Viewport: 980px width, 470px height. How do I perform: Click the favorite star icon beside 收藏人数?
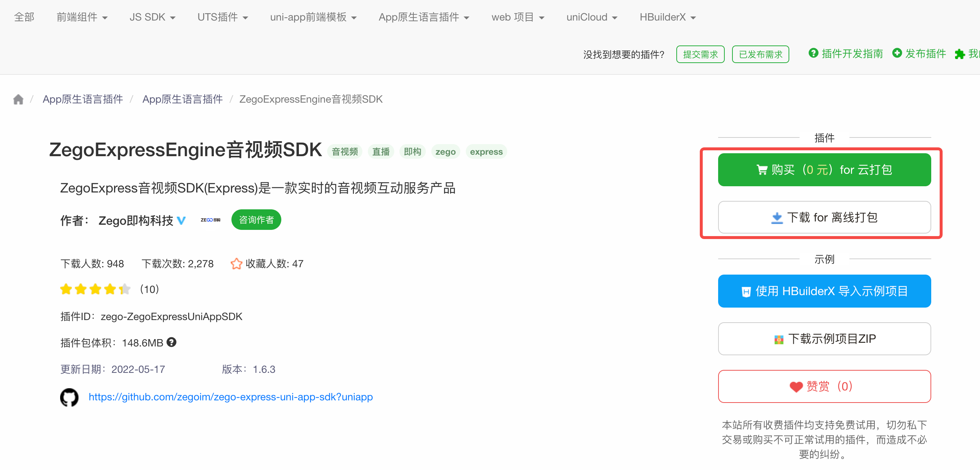click(236, 264)
